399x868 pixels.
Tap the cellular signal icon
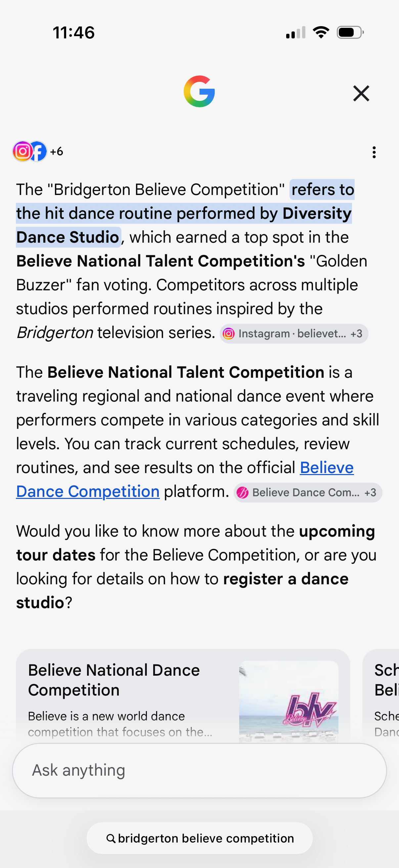[x=296, y=32]
